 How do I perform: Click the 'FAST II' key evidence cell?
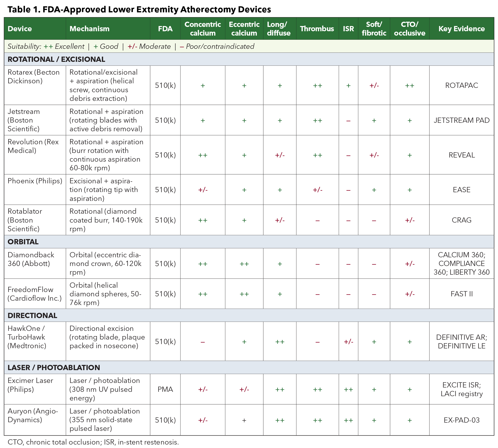click(462, 294)
